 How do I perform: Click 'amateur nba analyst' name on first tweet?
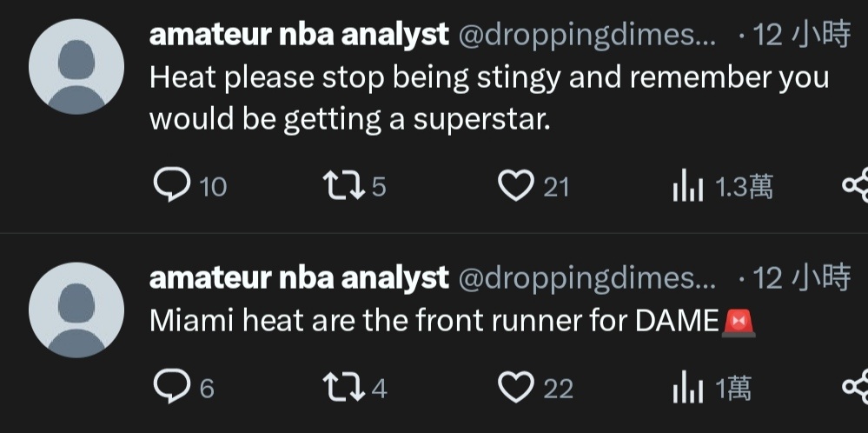click(299, 35)
